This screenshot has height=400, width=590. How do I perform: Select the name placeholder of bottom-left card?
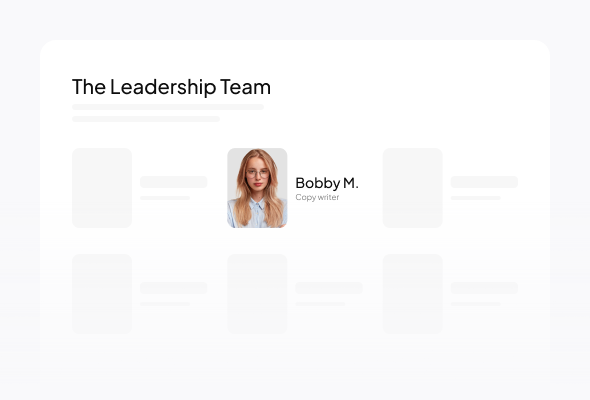click(173, 288)
